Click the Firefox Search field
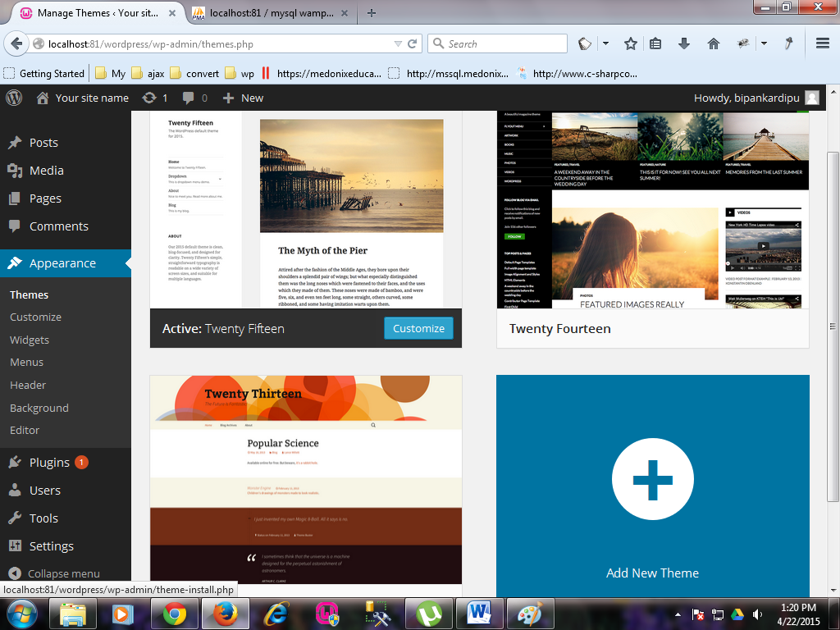Viewport: 840px width, 630px height. click(497, 44)
